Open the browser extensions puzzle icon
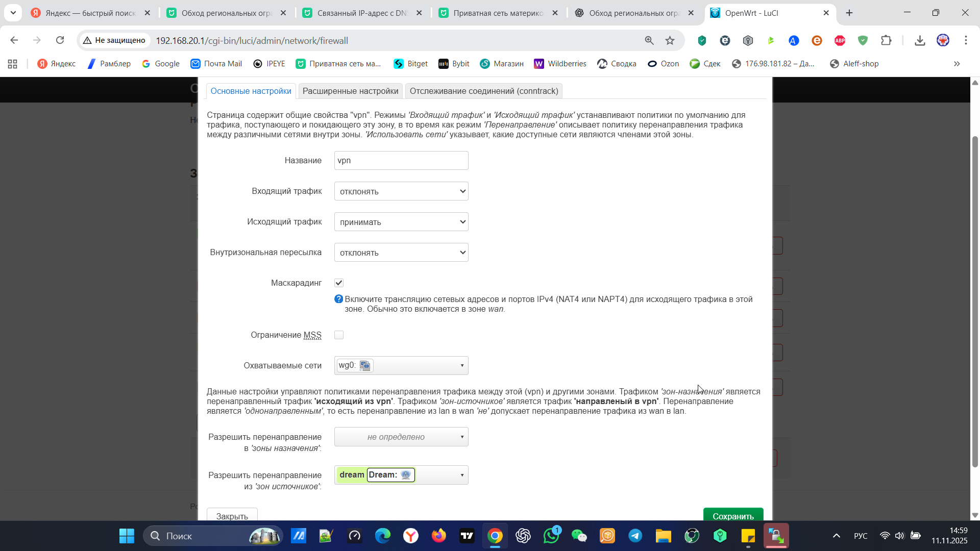Image resolution: width=980 pixels, height=551 pixels. click(x=886, y=40)
